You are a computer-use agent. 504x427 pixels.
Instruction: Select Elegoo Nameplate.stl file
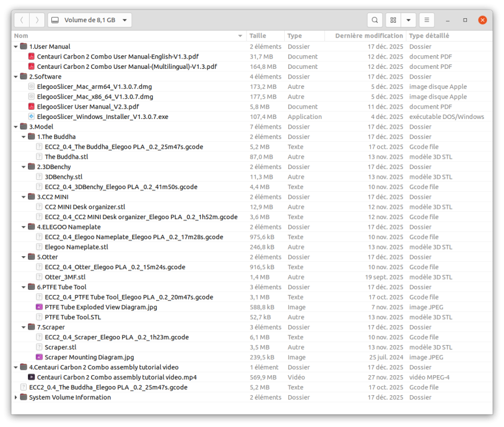pos(76,247)
